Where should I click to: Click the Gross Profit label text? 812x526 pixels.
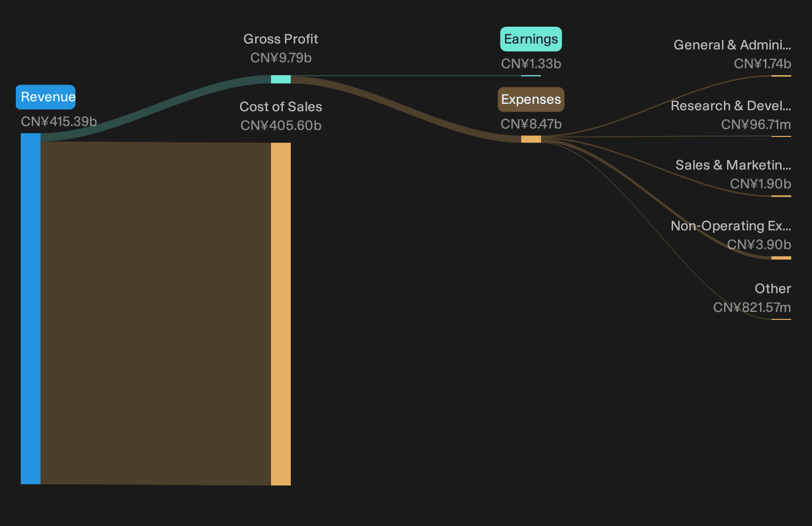tap(281, 39)
